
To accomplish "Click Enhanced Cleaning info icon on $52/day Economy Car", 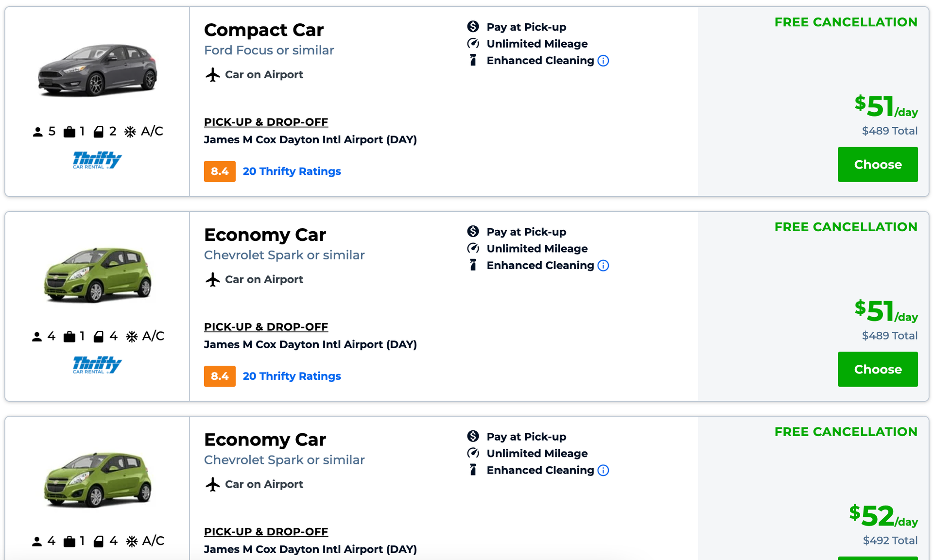I will tap(603, 471).
